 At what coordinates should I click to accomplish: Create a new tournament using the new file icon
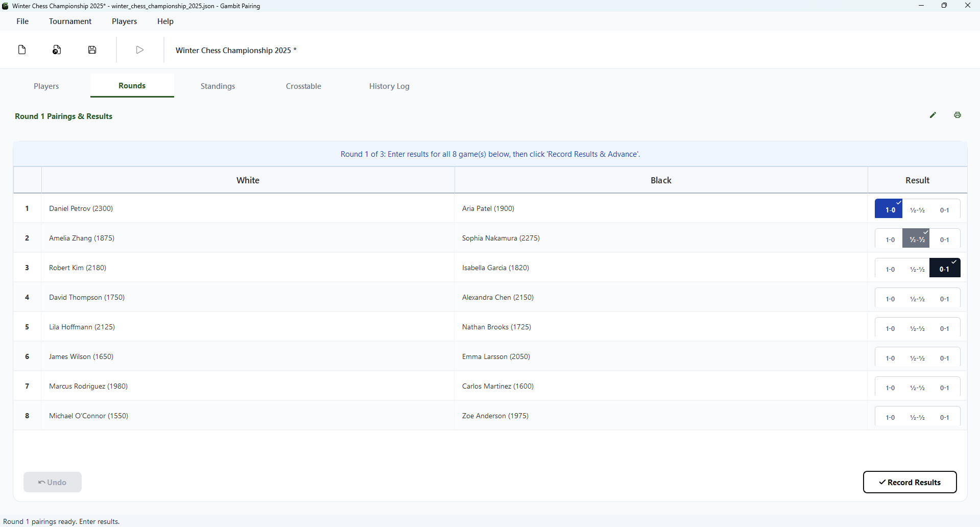(x=22, y=50)
